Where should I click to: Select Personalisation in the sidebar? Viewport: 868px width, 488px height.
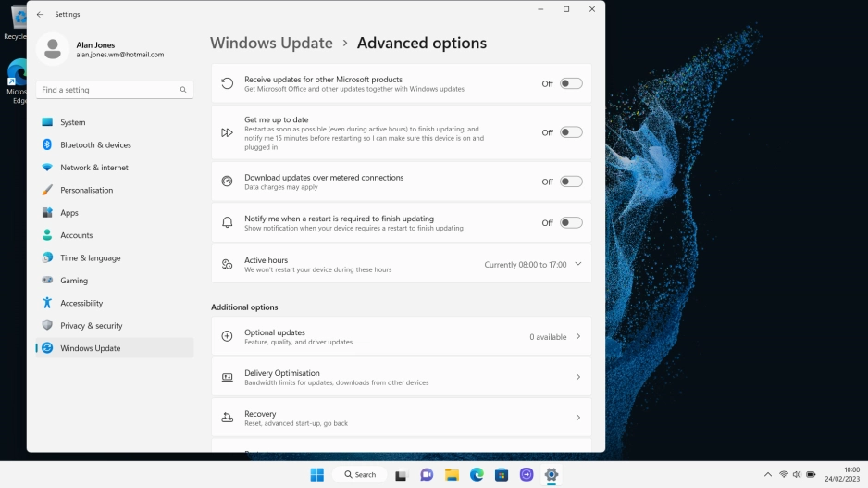[x=115, y=190]
